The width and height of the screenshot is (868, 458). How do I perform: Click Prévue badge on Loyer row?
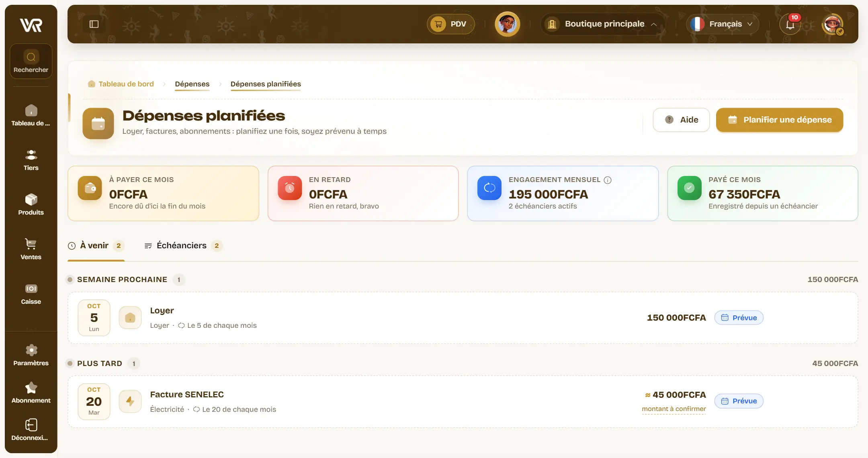click(739, 318)
